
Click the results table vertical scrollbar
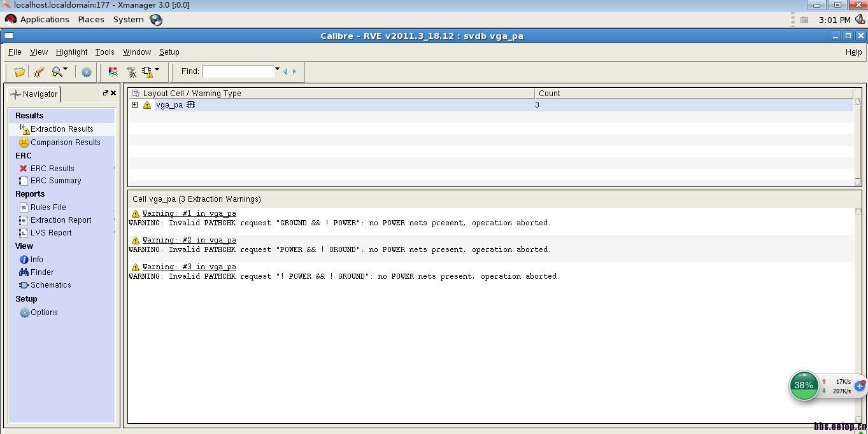tap(858, 141)
